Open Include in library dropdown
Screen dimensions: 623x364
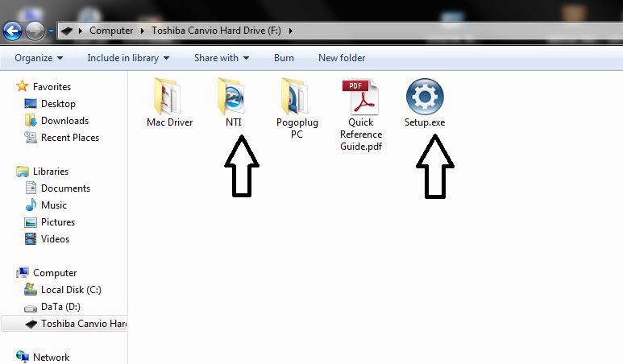[x=128, y=58]
